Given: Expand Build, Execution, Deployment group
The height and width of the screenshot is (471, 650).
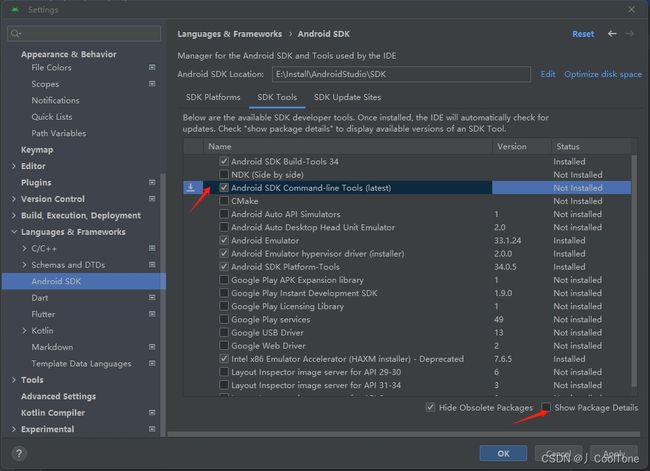Looking at the screenshot, I should click(x=14, y=216).
